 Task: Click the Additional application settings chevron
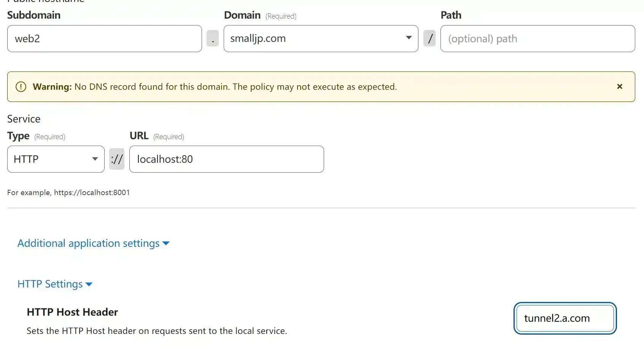pos(166,244)
